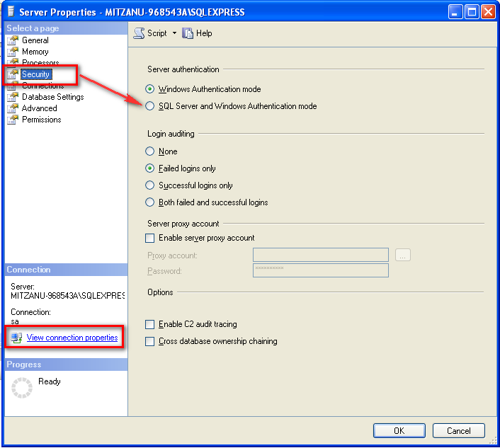Click the General page icon

[13, 40]
